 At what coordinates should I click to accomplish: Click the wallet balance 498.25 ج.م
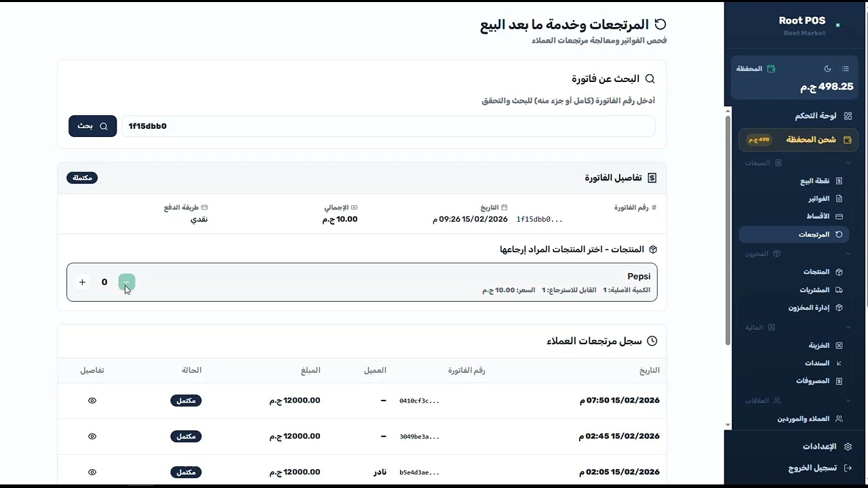pyautogui.click(x=827, y=87)
